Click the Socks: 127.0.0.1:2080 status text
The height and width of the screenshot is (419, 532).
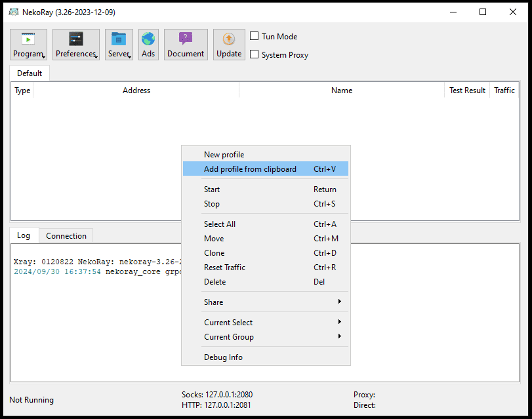click(217, 395)
